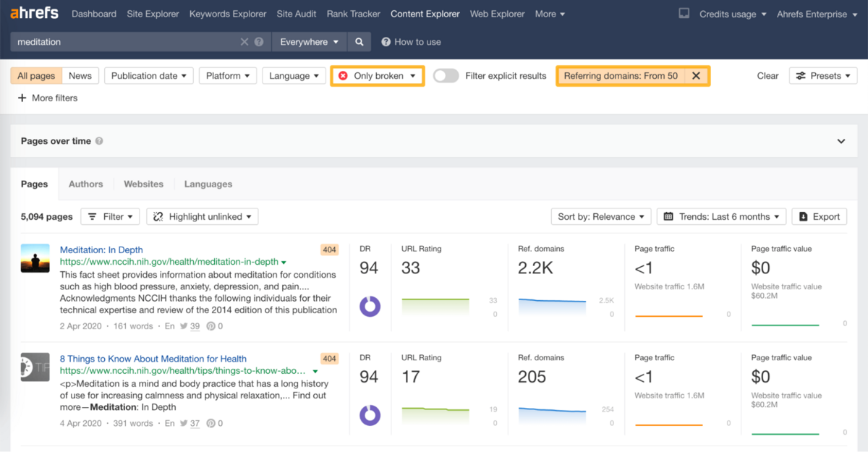Open the results Filter dropdown
This screenshot has width=868, height=452.
click(110, 216)
